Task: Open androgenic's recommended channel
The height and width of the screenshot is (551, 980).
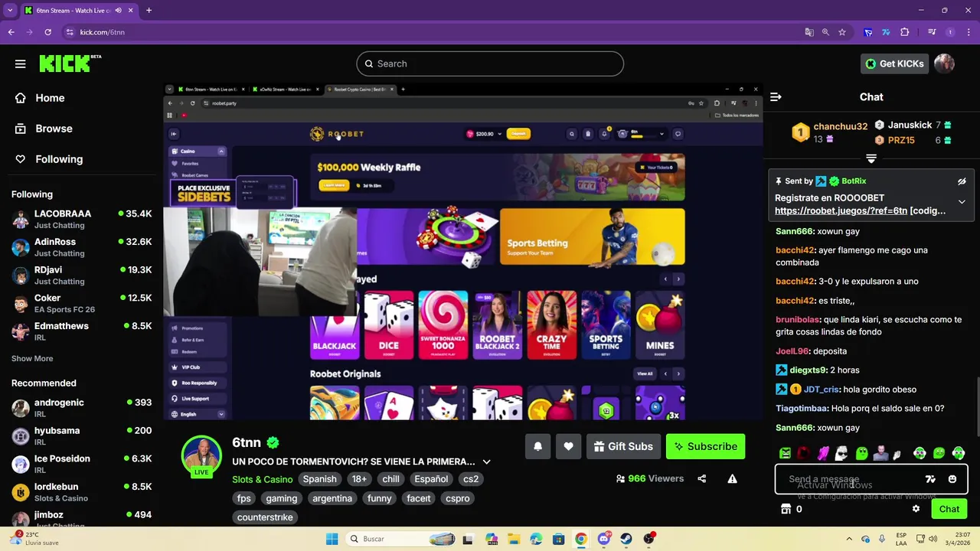Action: pyautogui.click(x=82, y=408)
